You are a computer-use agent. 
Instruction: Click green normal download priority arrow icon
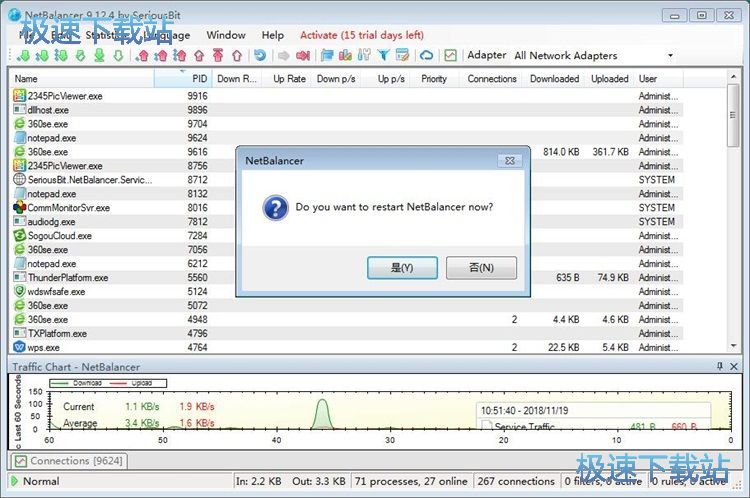pyautogui.click(x=42, y=55)
